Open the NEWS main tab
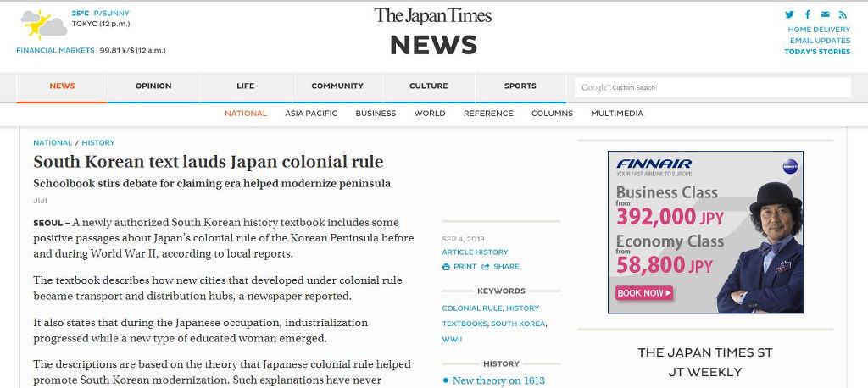This screenshot has width=868, height=388. click(62, 86)
